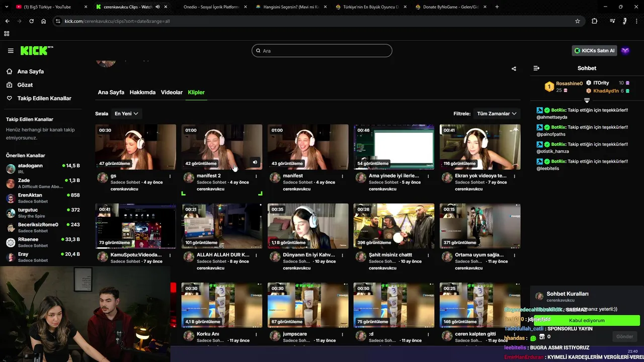Play the gs clip thumbnail
The height and width of the screenshot is (362, 644).
(135, 147)
